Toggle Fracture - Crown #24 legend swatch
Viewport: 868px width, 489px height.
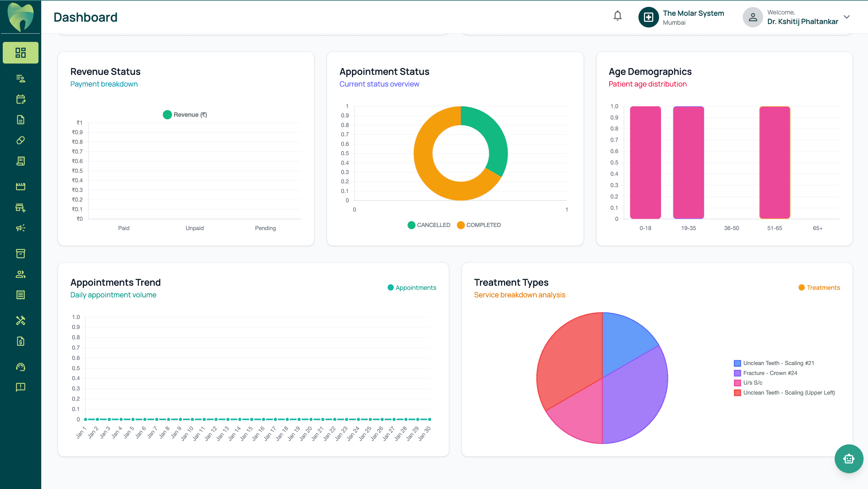[x=737, y=373]
